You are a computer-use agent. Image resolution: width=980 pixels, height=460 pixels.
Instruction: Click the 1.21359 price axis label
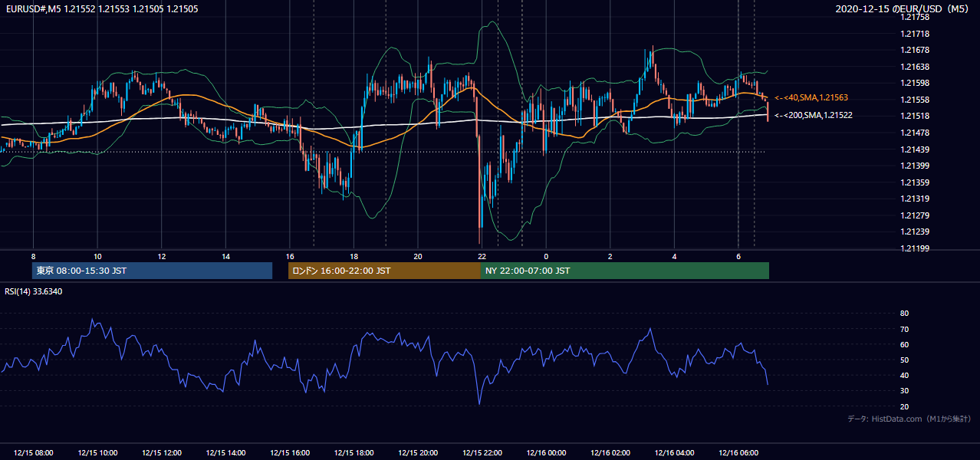915,182
